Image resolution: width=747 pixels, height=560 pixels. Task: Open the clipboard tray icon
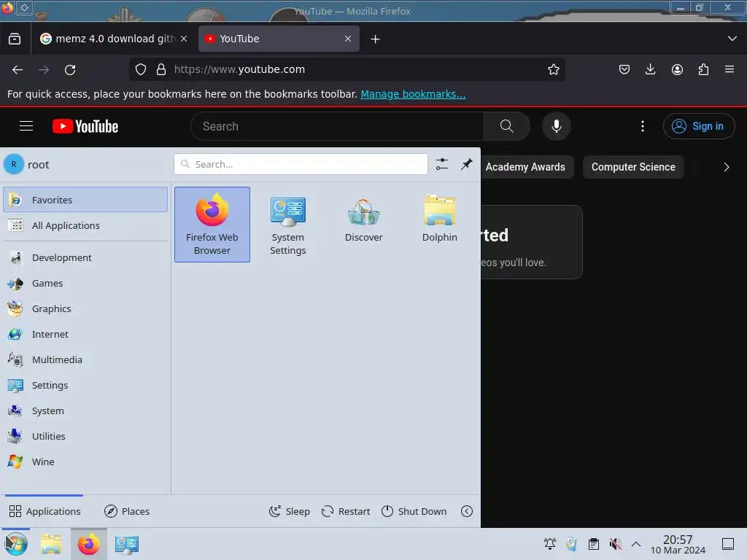coord(594,544)
